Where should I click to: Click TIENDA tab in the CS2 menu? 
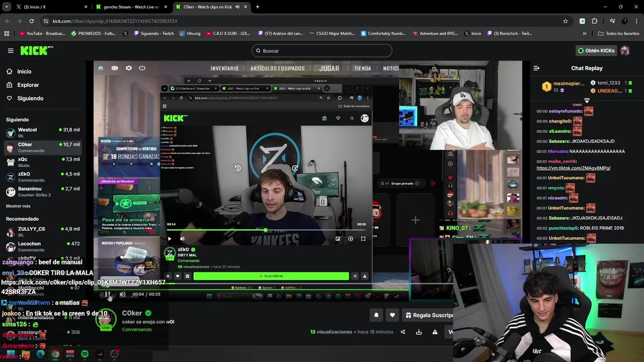tap(362, 69)
